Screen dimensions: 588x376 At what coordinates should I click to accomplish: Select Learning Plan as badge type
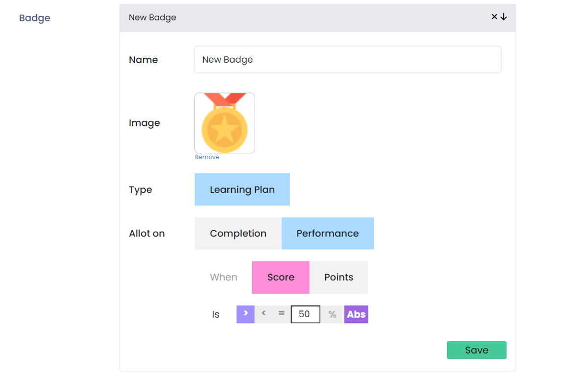coord(242,189)
